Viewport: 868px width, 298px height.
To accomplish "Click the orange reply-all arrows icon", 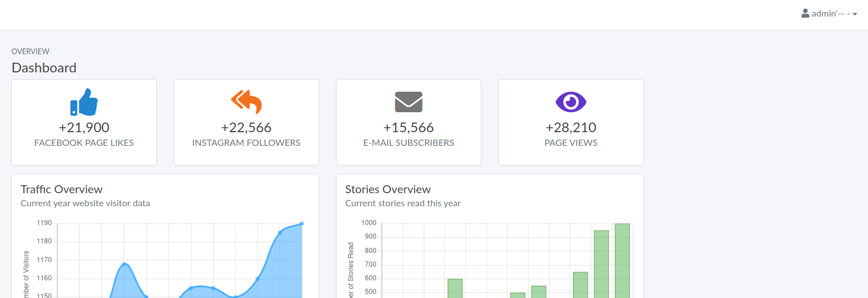I will coord(246,101).
